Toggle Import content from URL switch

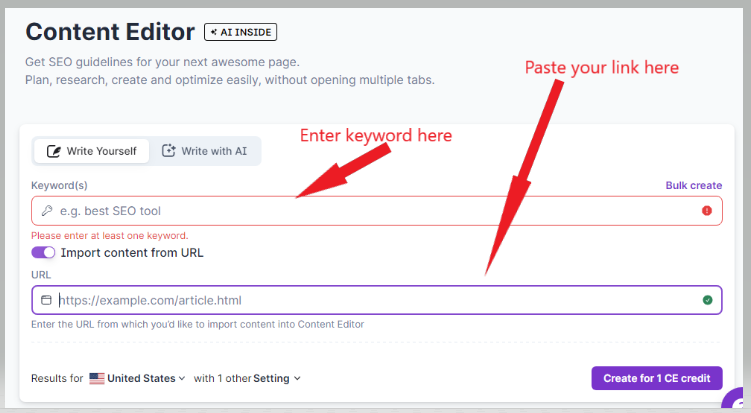[x=43, y=252]
